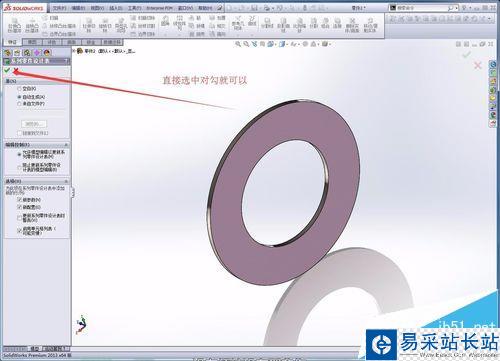The height and width of the screenshot is (361, 500).
Task: Toggle the enable cell drop-down lists checkbox
Action: click(19, 230)
